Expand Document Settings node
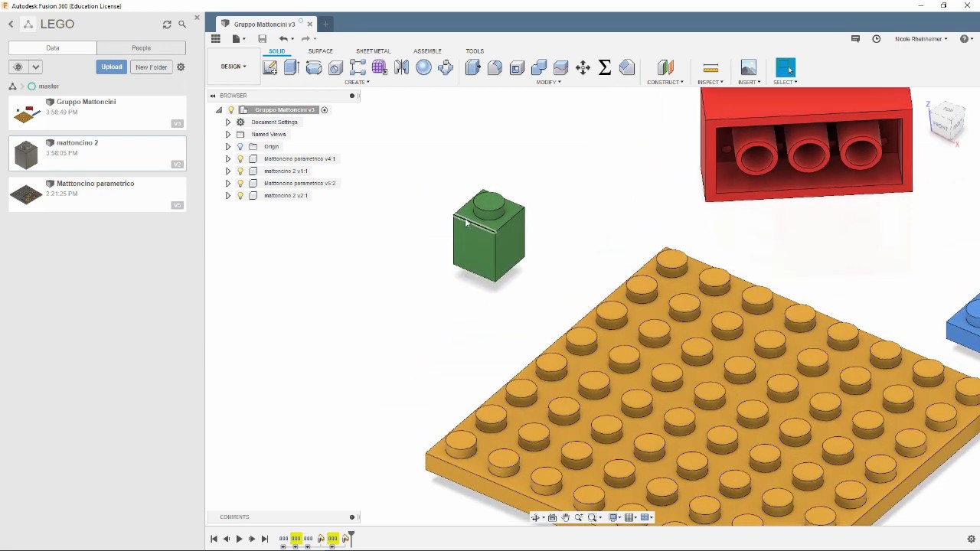The width and height of the screenshot is (980, 551). [227, 122]
